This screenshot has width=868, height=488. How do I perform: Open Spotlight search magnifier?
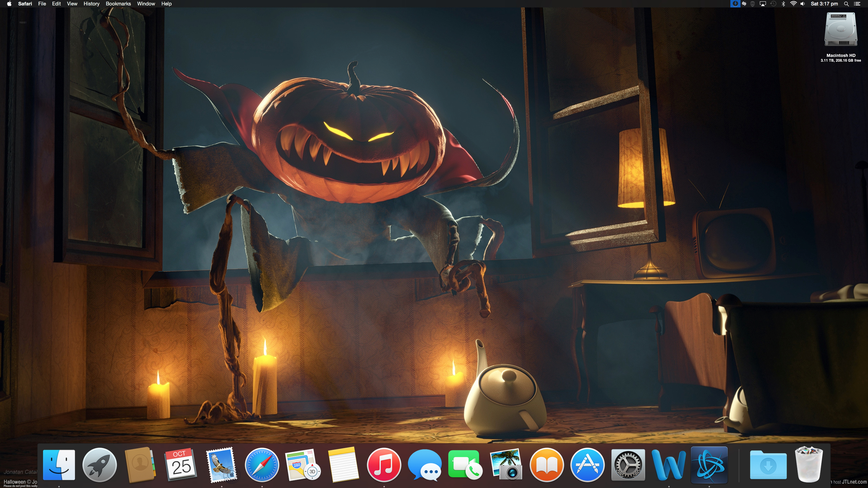pos(846,4)
